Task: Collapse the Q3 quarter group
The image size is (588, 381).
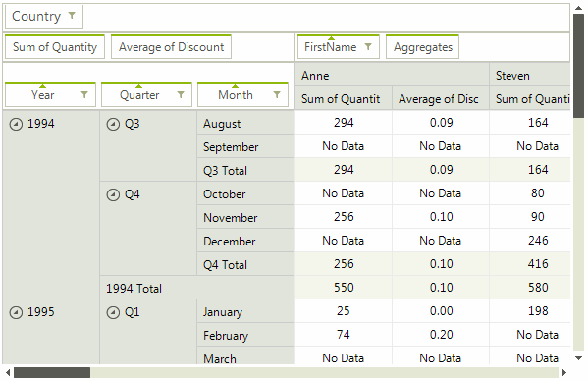Action: click(x=113, y=124)
